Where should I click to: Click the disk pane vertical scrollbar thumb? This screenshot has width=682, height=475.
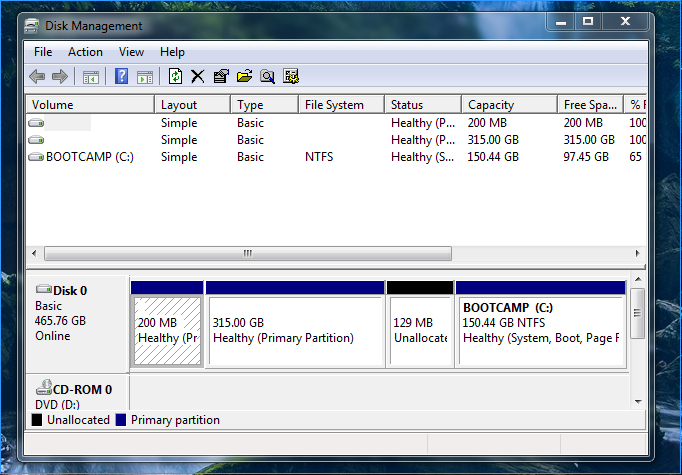pos(638,313)
